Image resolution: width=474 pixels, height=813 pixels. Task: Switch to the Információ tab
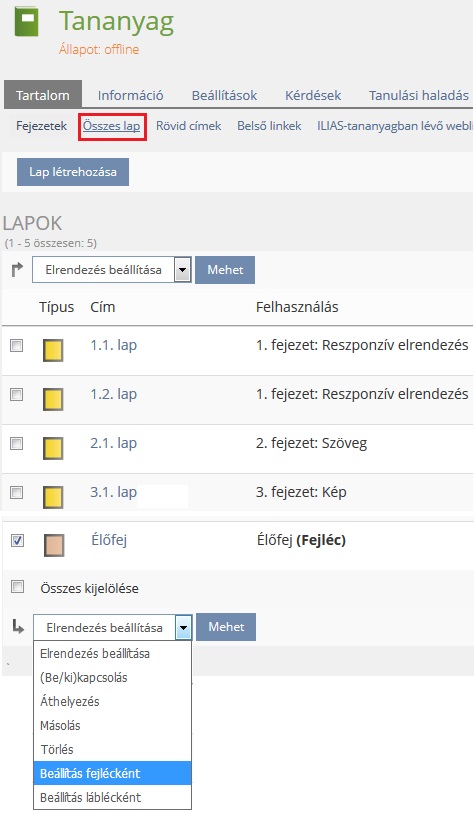pyautogui.click(x=130, y=95)
